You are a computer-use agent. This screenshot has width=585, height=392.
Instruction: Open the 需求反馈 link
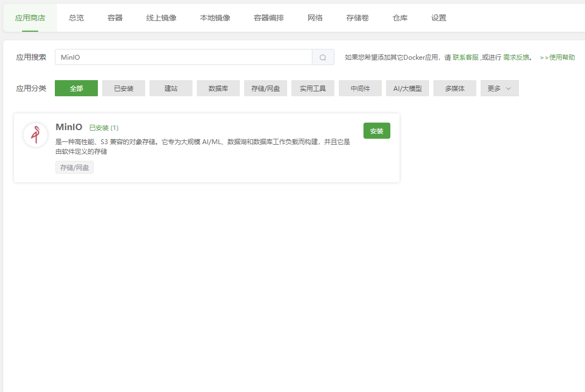516,58
